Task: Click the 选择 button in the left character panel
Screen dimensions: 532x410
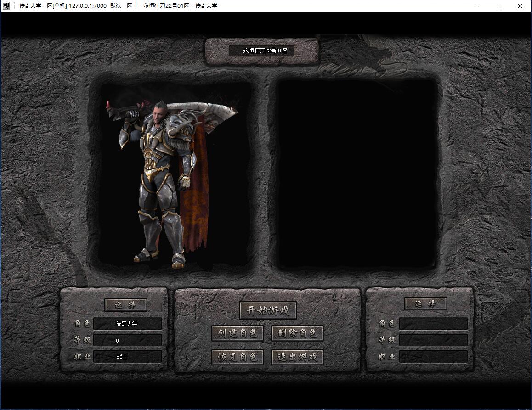Action: tap(125, 304)
